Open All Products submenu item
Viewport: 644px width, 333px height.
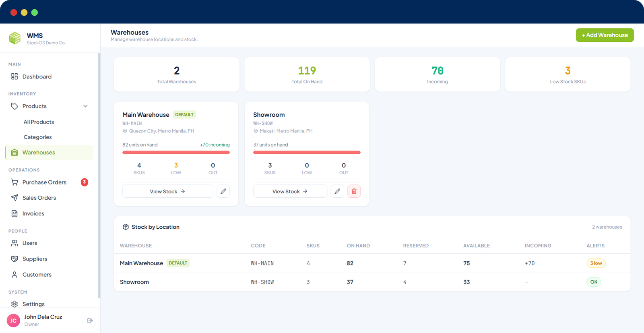pos(39,122)
